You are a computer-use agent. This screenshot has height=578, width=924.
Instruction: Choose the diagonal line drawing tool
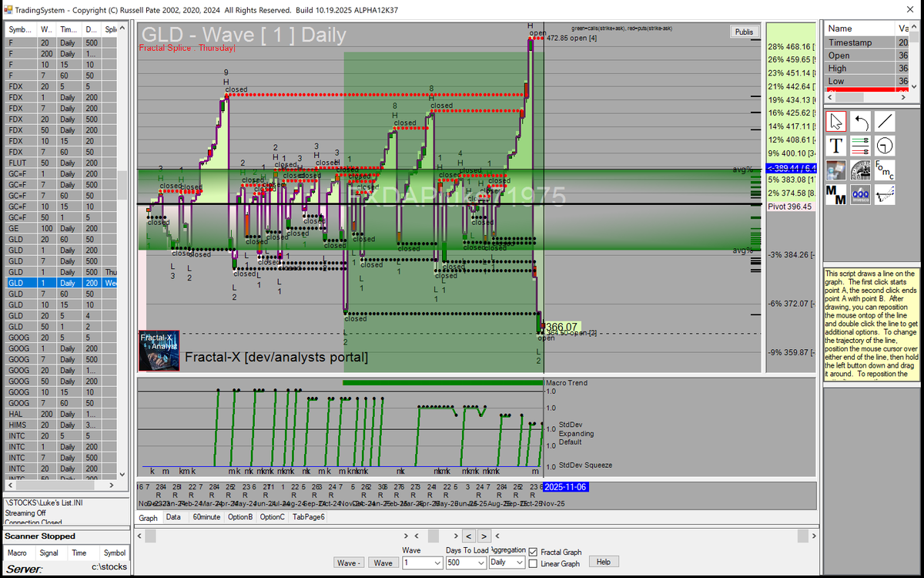coord(885,121)
